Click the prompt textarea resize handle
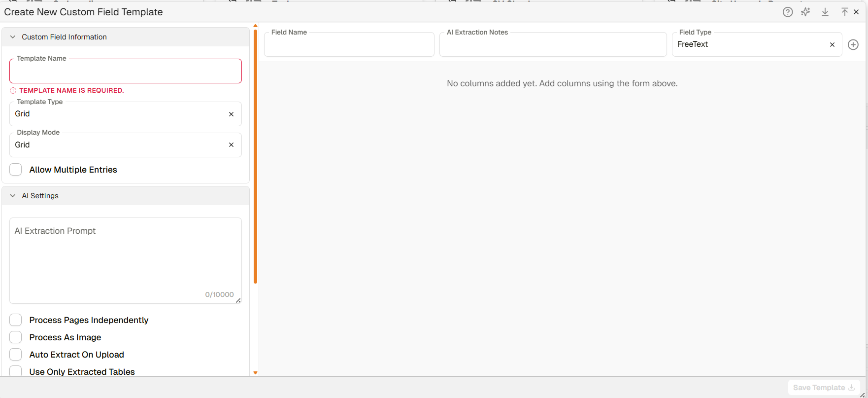This screenshot has height=398, width=868. (x=238, y=300)
